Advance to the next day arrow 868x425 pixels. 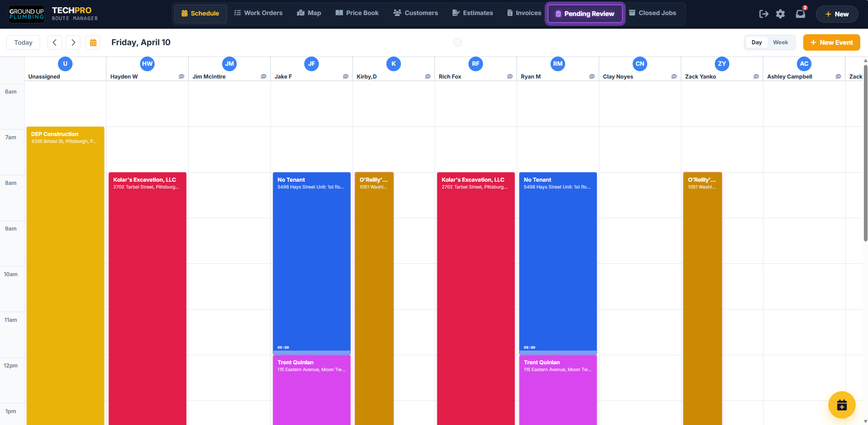pyautogui.click(x=73, y=42)
